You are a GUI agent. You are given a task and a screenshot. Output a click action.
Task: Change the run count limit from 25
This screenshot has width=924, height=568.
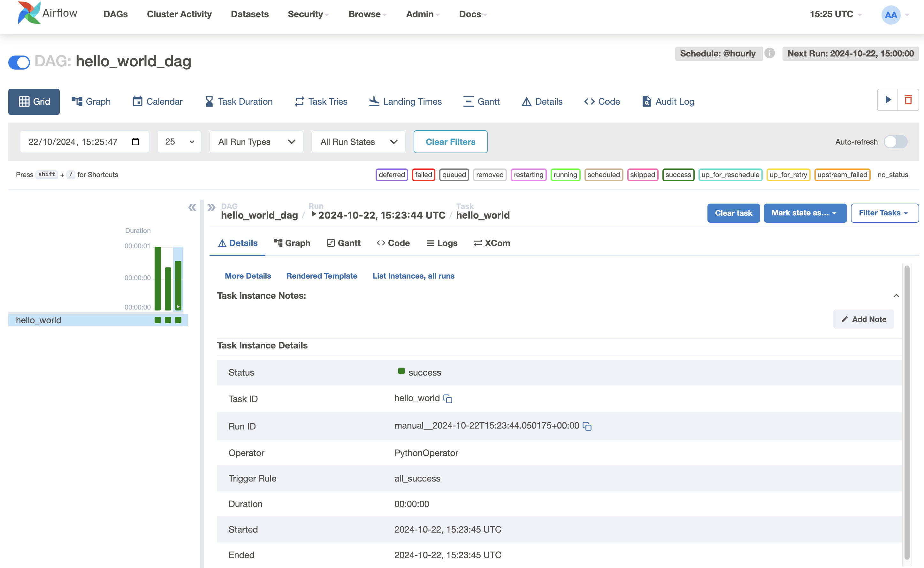tap(179, 142)
